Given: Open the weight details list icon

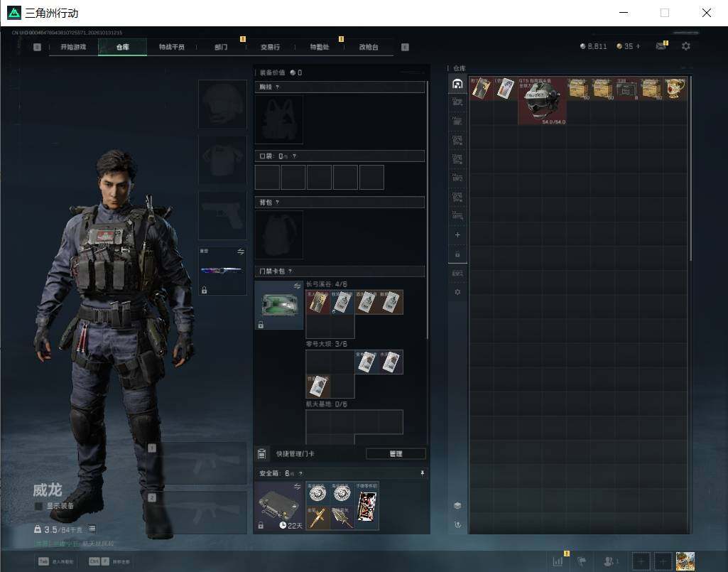Looking at the screenshot, I should (x=92, y=529).
